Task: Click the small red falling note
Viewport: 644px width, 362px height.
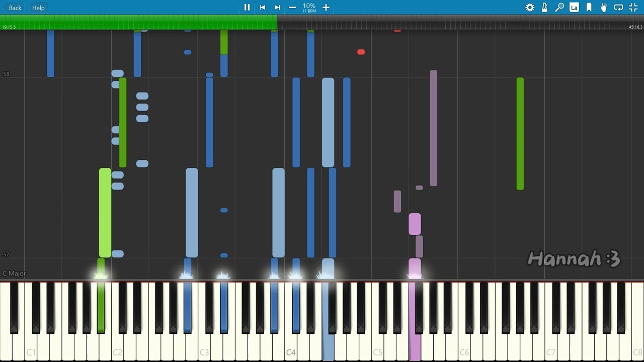Action: (361, 52)
